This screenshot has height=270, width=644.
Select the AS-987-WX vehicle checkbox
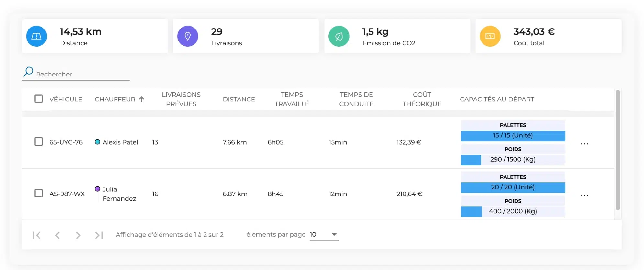click(39, 193)
